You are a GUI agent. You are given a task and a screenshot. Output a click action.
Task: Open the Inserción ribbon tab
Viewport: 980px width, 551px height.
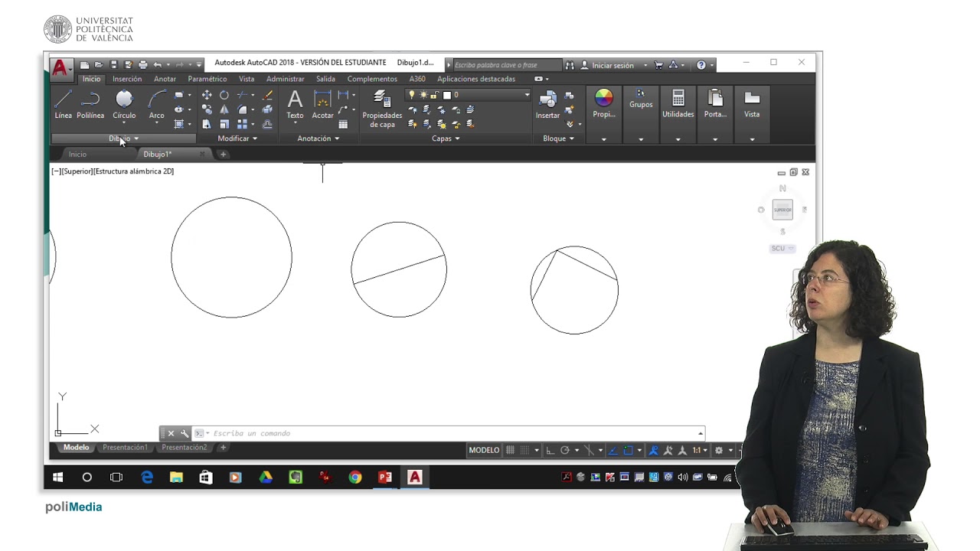127,79
